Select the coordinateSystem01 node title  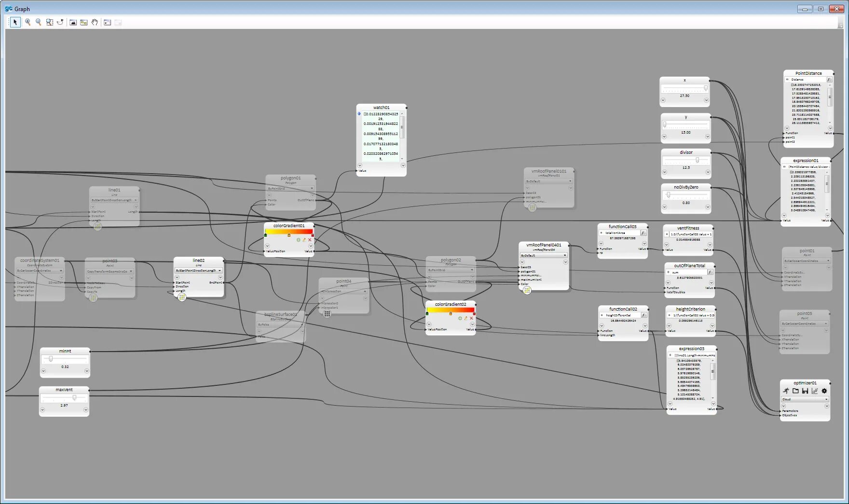40,260
